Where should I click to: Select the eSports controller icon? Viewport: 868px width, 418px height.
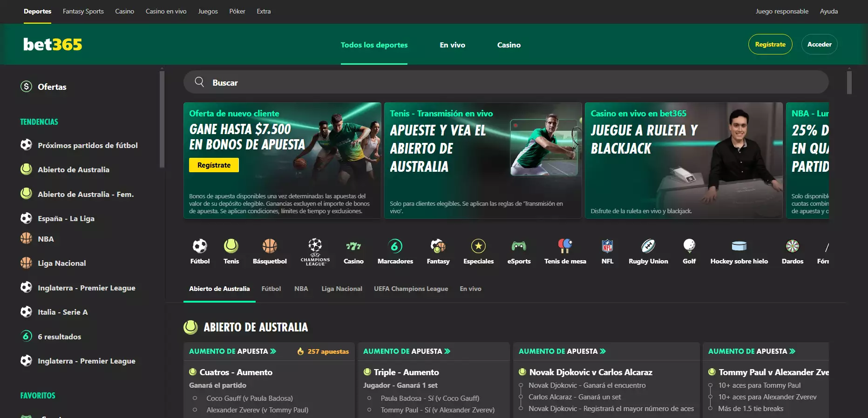coord(519,246)
